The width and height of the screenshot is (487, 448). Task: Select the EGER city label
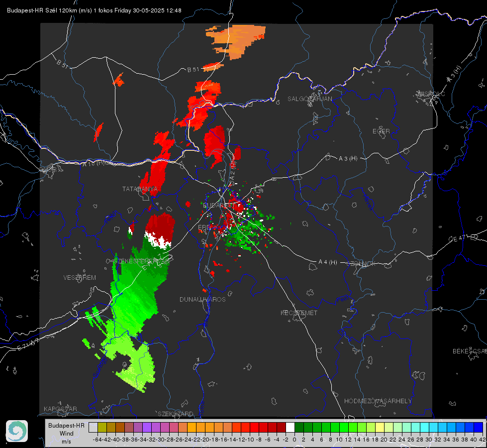[381, 131]
